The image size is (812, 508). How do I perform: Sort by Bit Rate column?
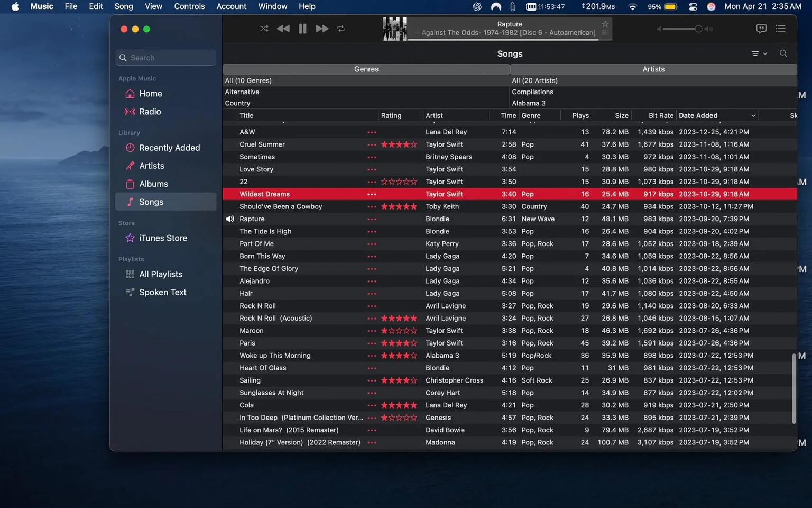pos(653,115)
